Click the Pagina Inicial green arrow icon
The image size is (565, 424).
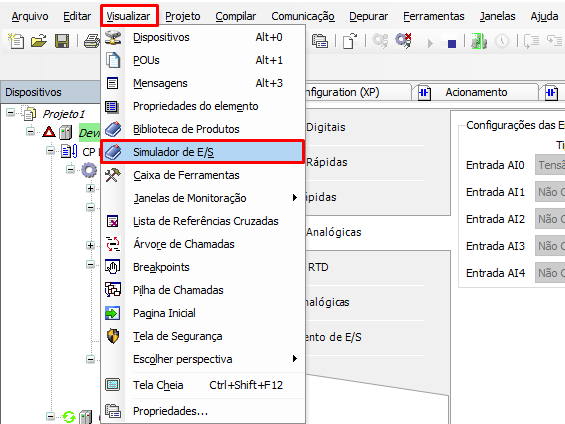coord(113,313)
